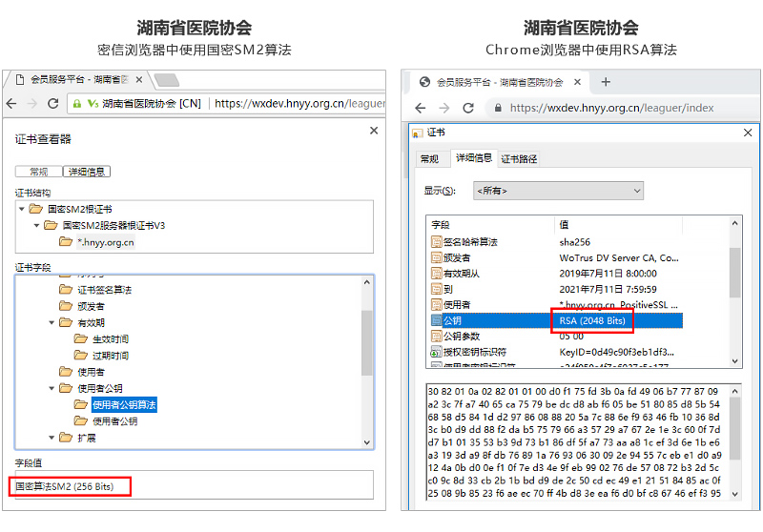The image size is (763, 532).
Task: Click the 颁发者 field icon in right list
Action: coord(437,257)
